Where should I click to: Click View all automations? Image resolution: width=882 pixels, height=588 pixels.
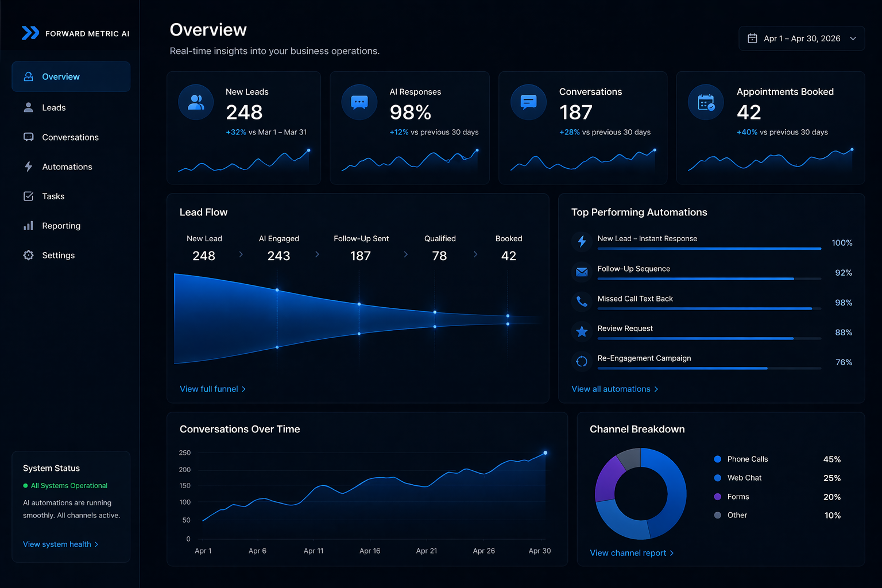click(611, 389)
